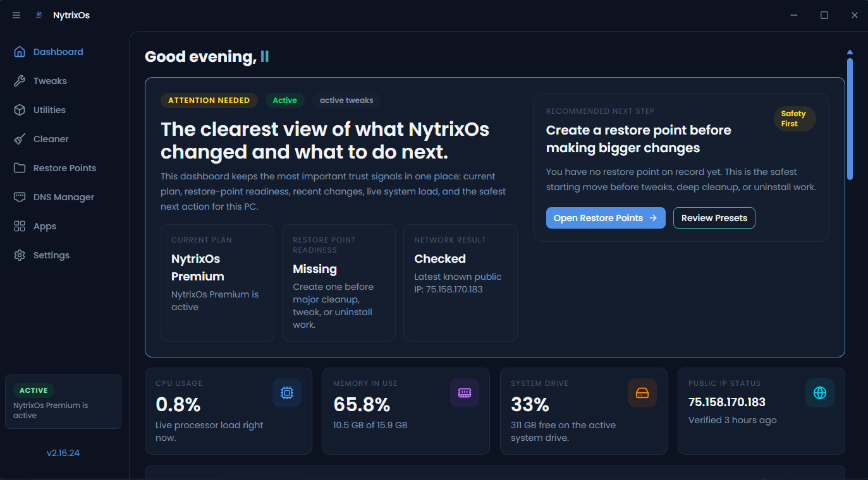
Task: Click the globe icon on Public IP card
Action: (x=819, y=392)
